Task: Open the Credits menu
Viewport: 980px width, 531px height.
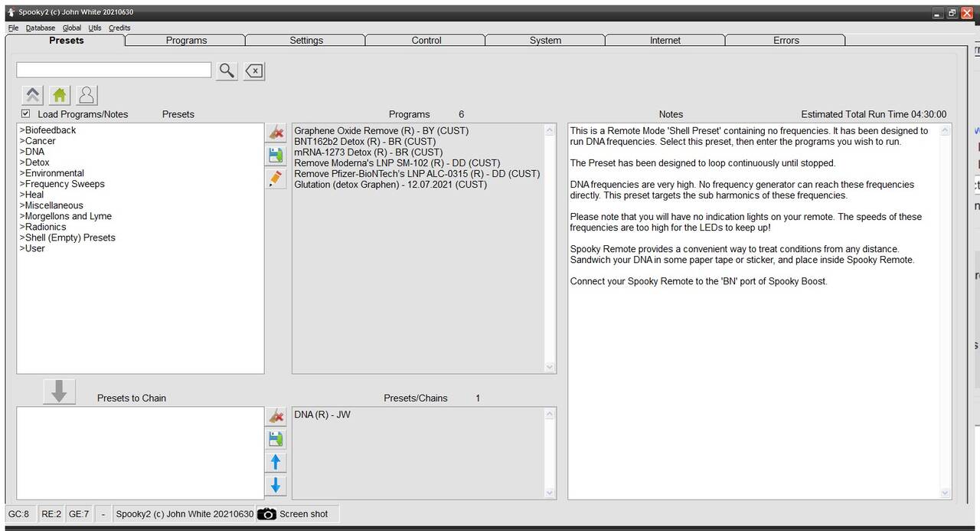Action: coord(119,28)
